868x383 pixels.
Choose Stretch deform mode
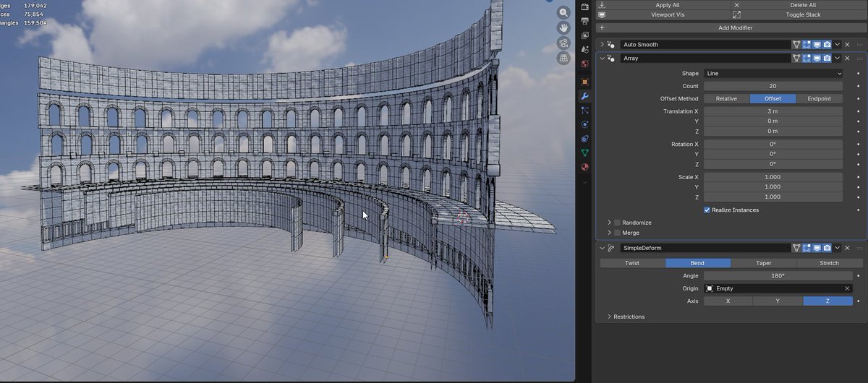tap(829, 263)
